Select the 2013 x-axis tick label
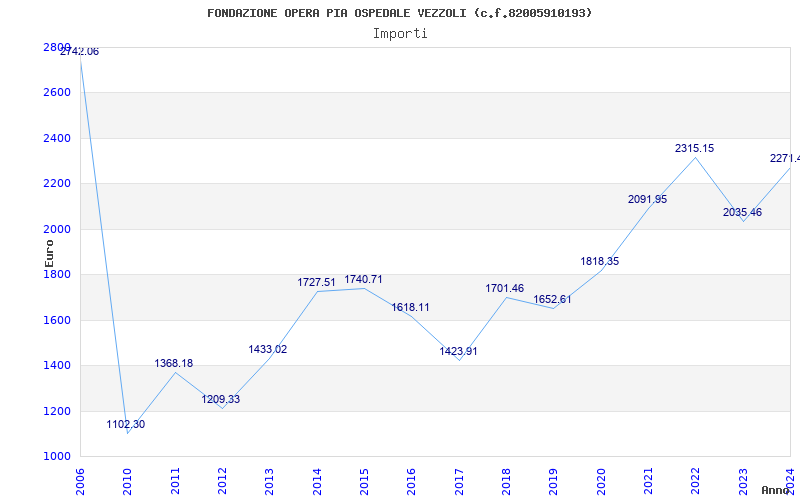800x500 pixels. coord(269,482)
